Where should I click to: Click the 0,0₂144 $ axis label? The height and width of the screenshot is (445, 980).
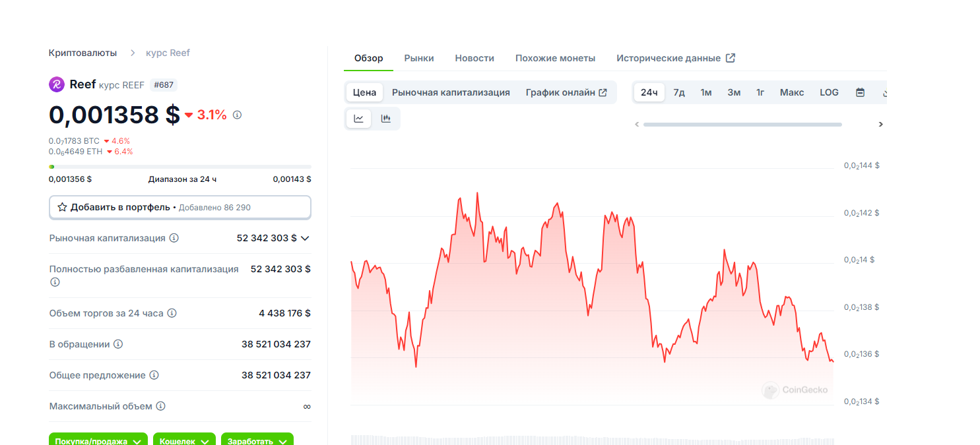click(x=861, y=165)
